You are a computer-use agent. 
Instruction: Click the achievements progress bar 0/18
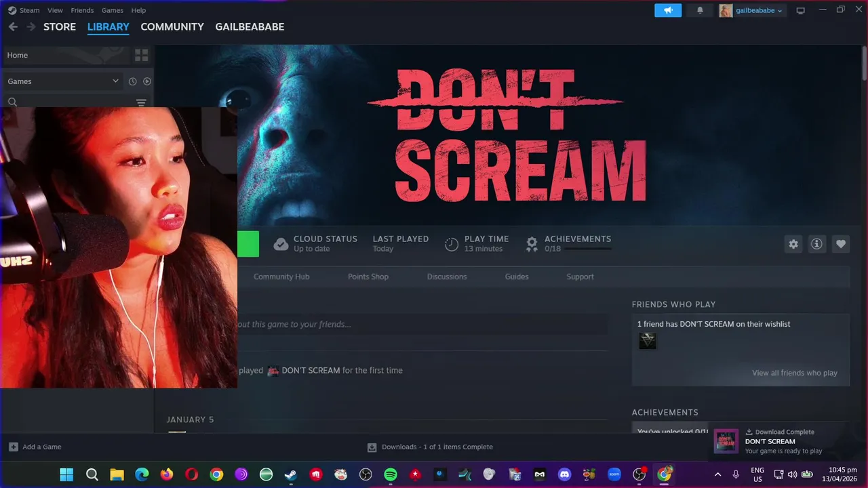pyautogui.click(x=588, y=249)
